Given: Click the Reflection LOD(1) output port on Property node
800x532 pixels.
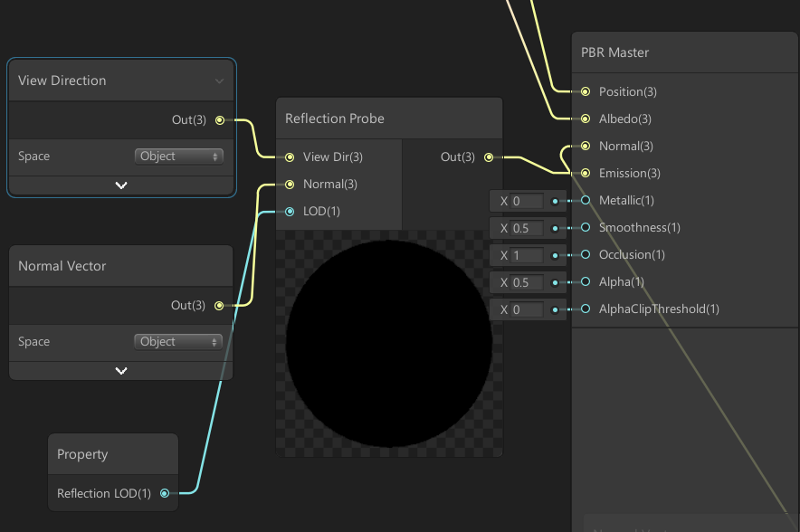Looking at the screenshot, I should click(164, 493).
